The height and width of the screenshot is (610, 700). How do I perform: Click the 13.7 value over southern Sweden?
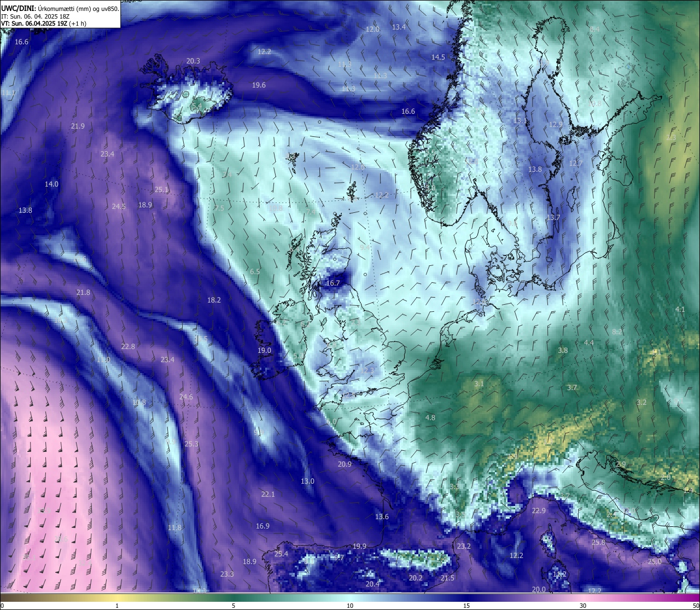click(x=553, y=218)
